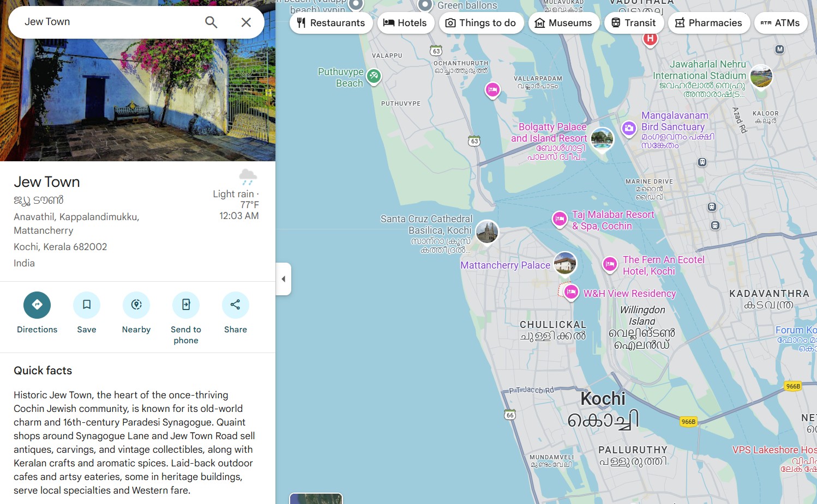Click the hotel pin near Vallarpadam
This screenshot has height=504, width=817.
[492, 90]
